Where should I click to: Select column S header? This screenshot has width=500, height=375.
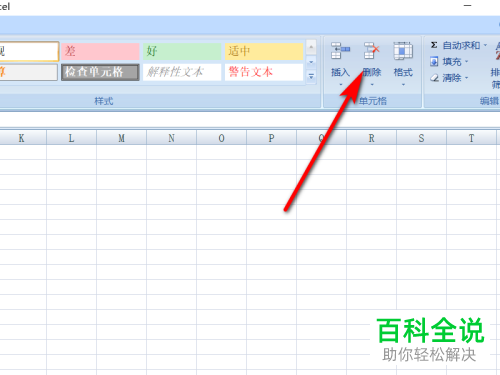point(421,138)
